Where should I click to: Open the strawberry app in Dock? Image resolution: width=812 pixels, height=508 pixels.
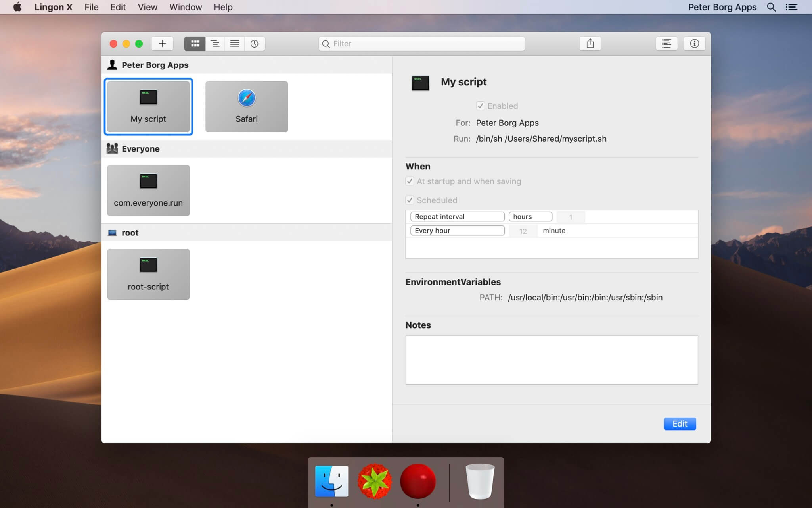tap(375, 481)
